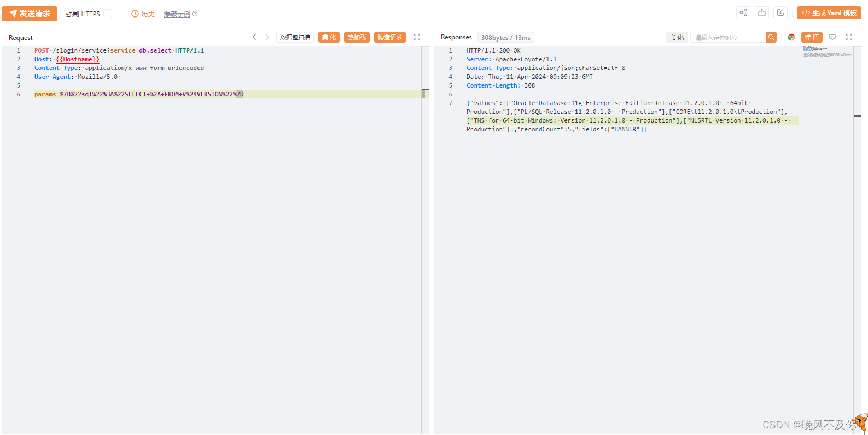Click the orange search magnifier button
The image size is (868, 435).
click(x=771, y=37)
